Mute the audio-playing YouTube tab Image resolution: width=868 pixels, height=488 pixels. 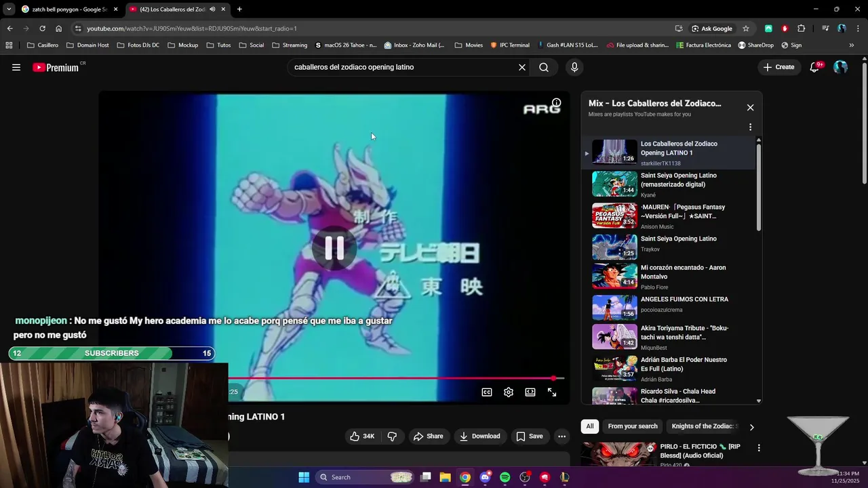pos(212,9)
